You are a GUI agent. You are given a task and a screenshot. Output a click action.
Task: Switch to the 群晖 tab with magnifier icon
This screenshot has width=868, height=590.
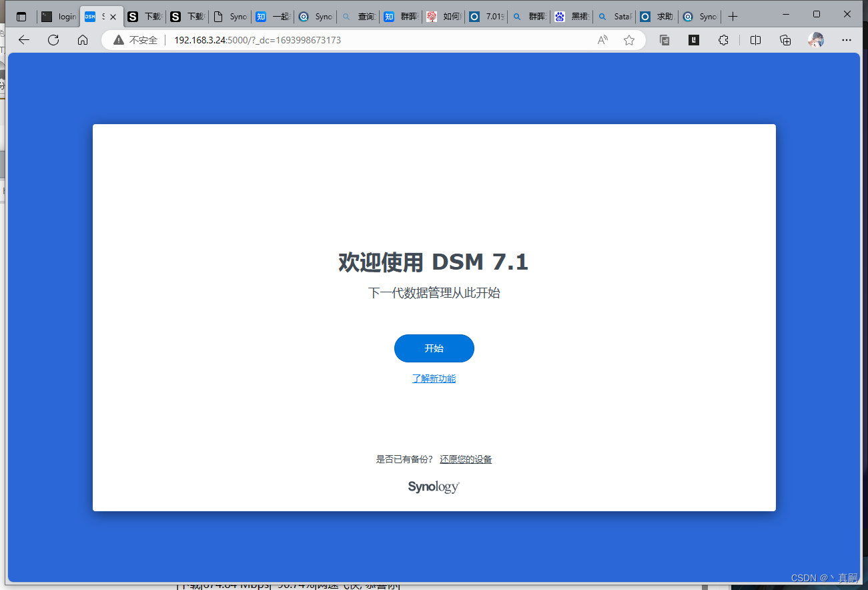pyautogui.click(x=530, y=17)
